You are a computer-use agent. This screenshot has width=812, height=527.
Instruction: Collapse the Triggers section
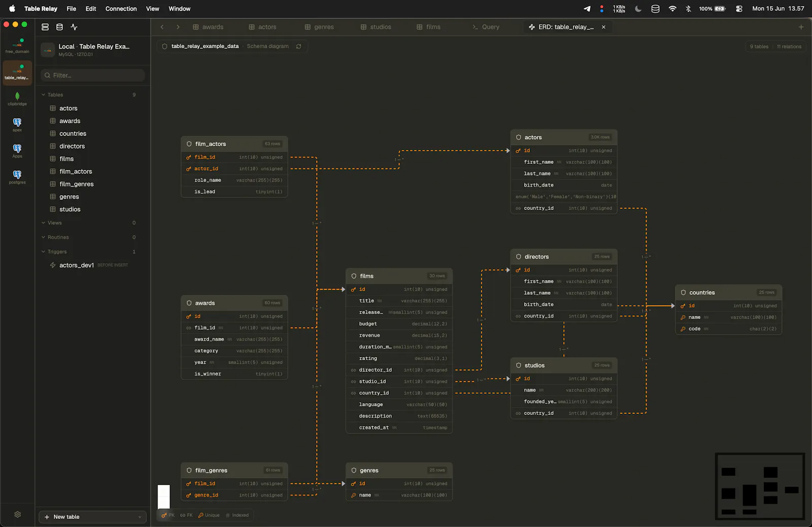44,252
